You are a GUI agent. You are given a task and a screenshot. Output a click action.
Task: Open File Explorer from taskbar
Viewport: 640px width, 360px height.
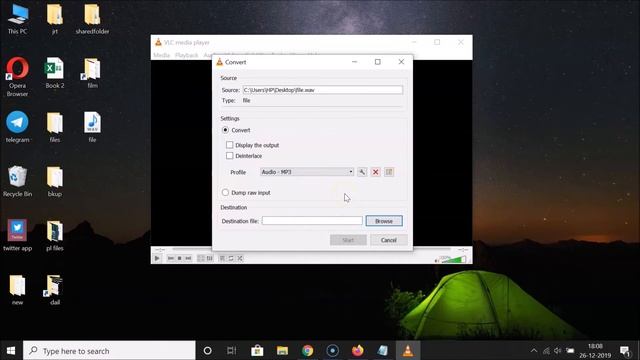click(282, 351)
